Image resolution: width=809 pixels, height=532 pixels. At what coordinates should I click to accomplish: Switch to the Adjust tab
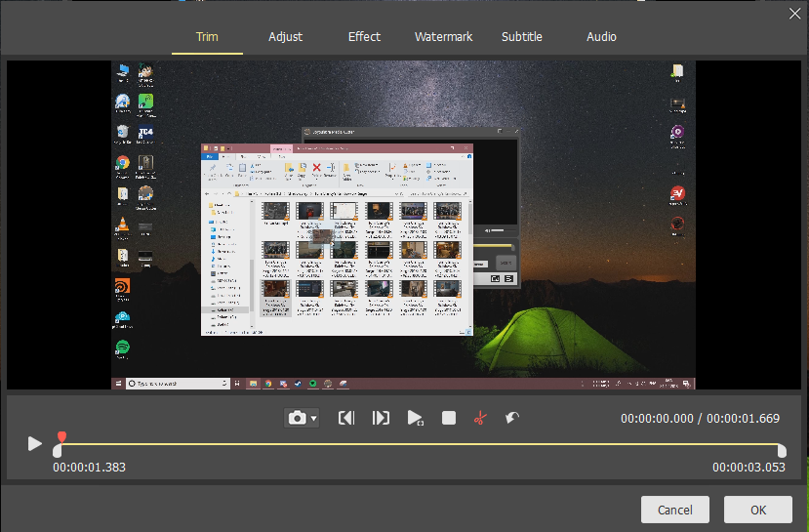point(286,36)
